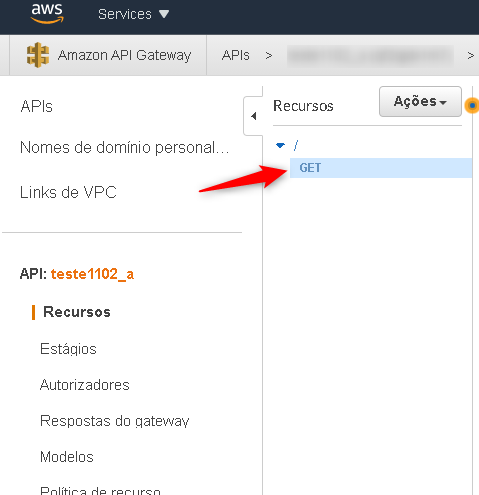The height and width of the screenshot is (495, 479).
Task: Click the AWS logo icon
Action: click(47, 13)
